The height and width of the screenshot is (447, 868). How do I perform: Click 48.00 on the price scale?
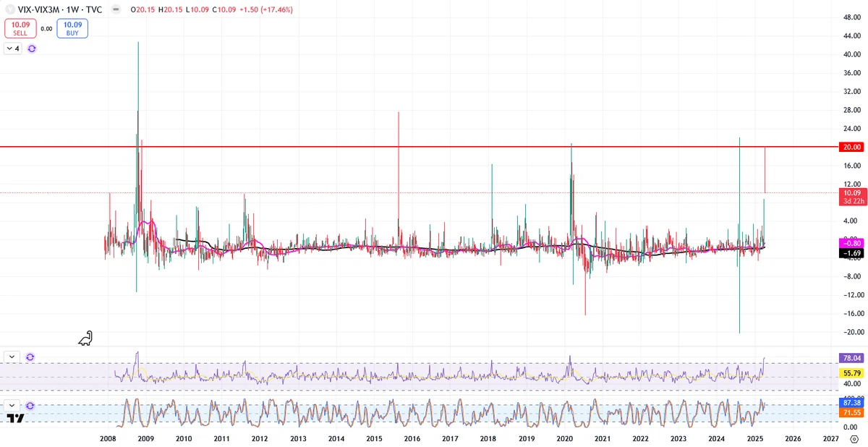[853, 17]
